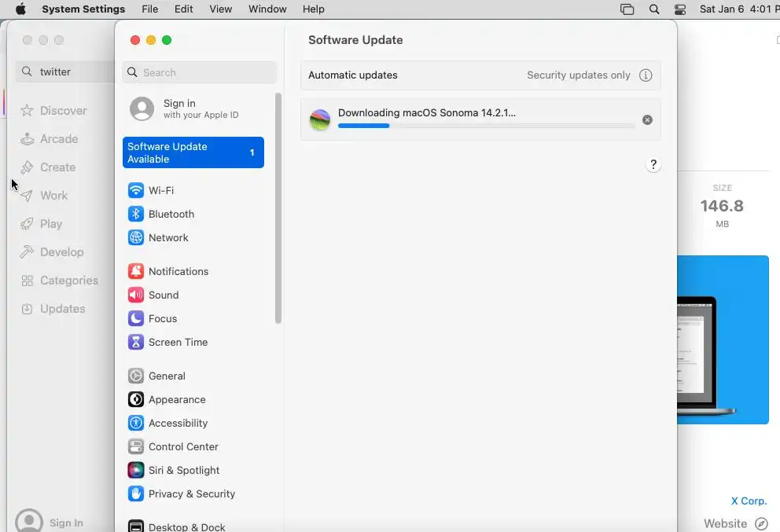Select Create in App Store sidebar
The width and height of the screenshot is (780, 532).
coord(48,167)
